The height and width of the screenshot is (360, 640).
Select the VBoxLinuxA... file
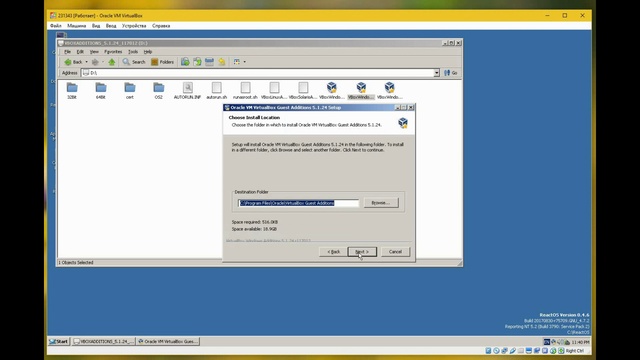(274, 91)
